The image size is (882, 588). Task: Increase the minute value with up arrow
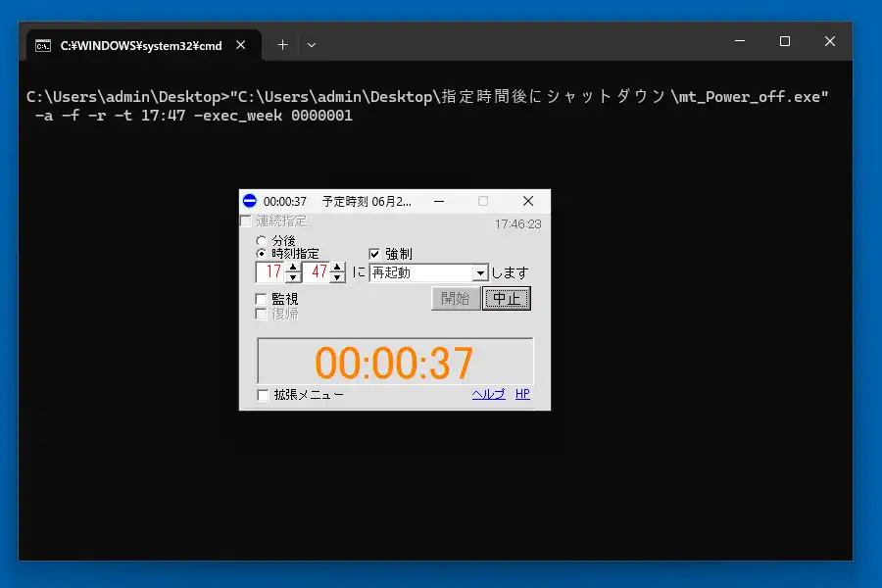[337, 267]
